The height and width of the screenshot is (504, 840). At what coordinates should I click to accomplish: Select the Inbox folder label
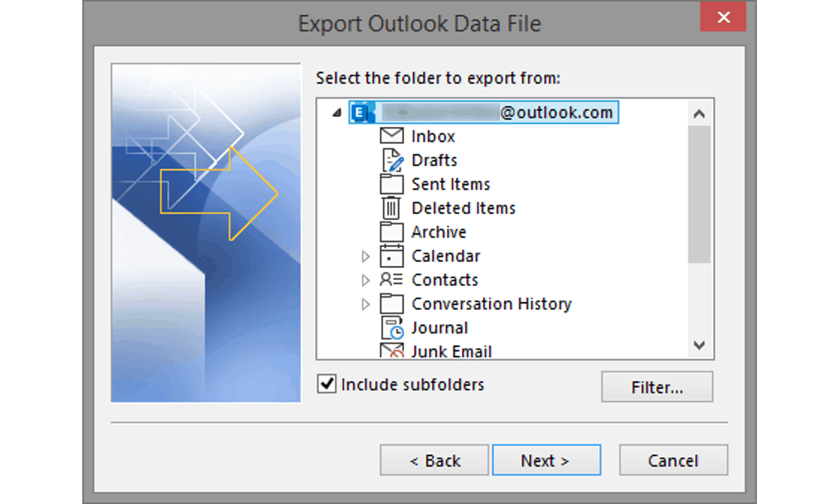pos(433,136)
